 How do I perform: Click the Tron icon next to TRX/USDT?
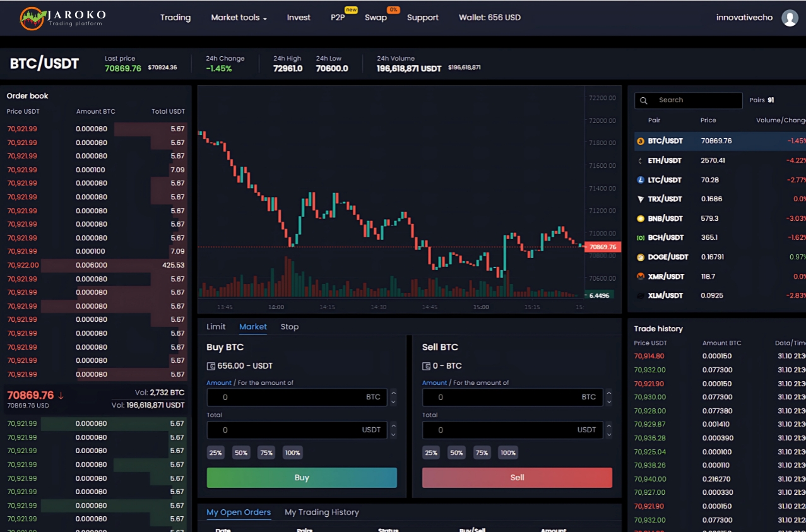[640, 199]
